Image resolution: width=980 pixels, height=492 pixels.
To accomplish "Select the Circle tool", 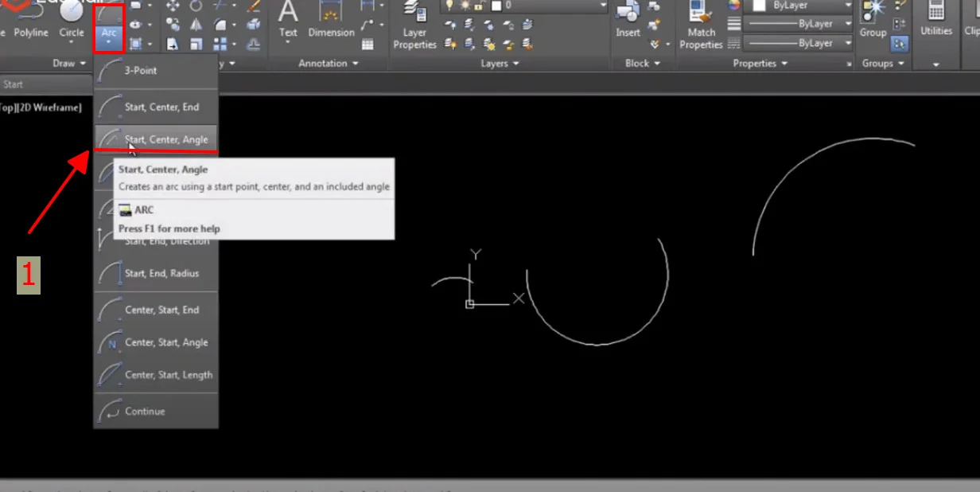I will click(x=72, y=20).
